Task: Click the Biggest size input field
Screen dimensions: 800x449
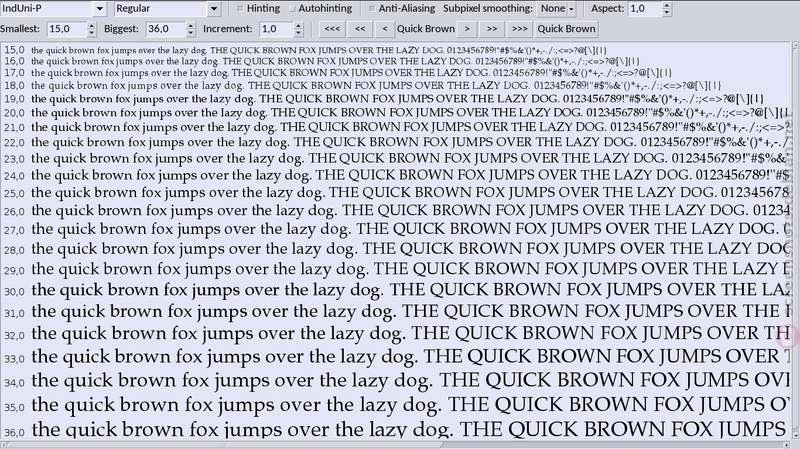Action: (165, 29)
